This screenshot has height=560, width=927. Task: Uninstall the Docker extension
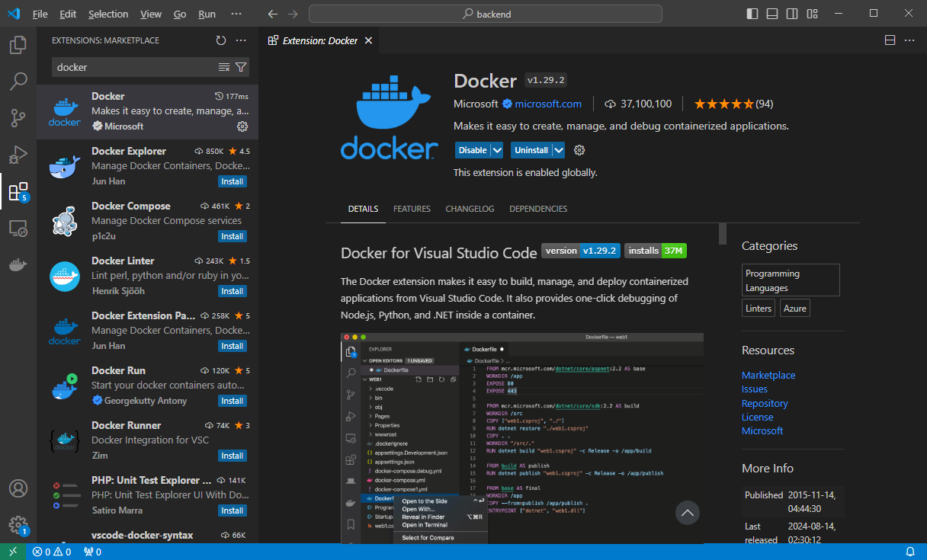click(x=531, y=150)
